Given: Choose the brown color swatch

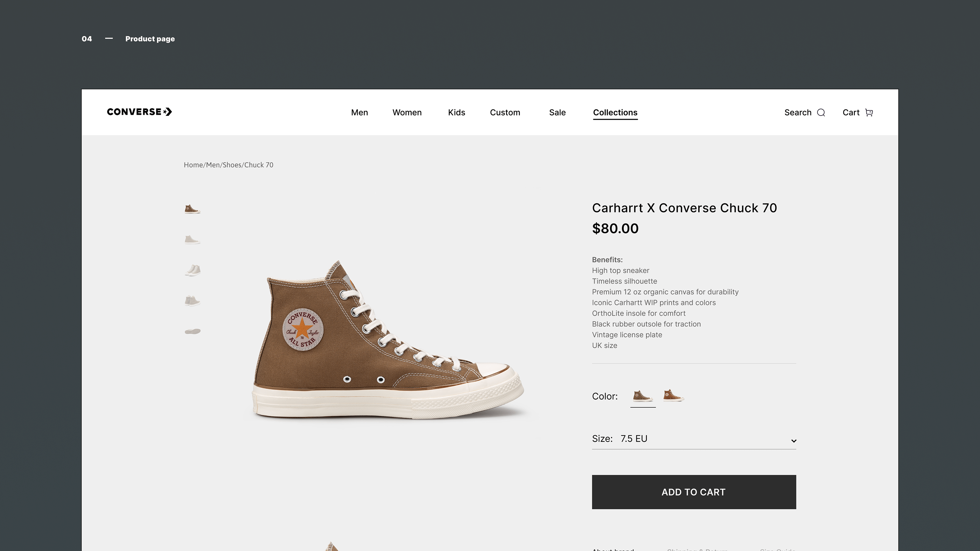Looking at the screenshot, I should (643, 396).
